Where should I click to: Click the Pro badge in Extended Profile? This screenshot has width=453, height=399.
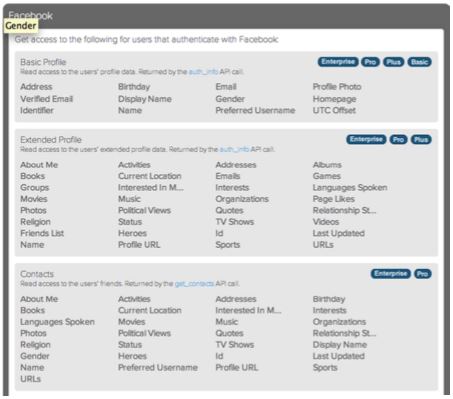click(399, 139)
